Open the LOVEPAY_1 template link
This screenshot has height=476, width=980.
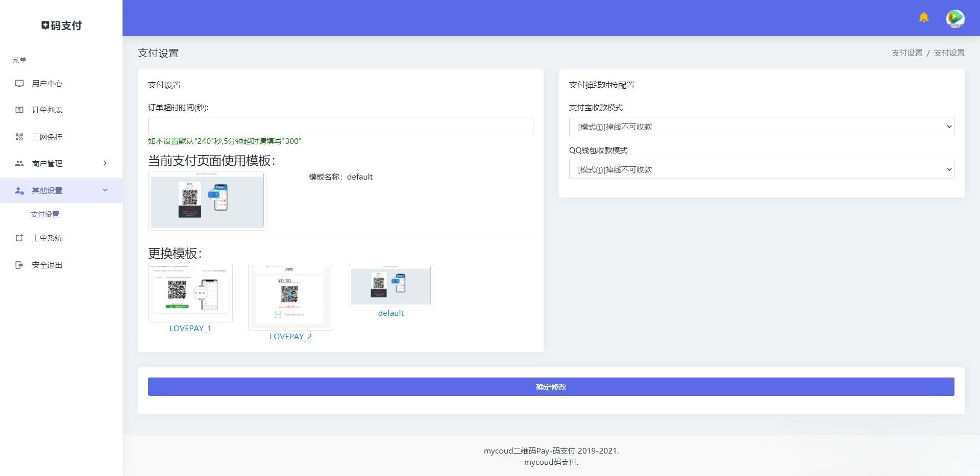point(190,328)
